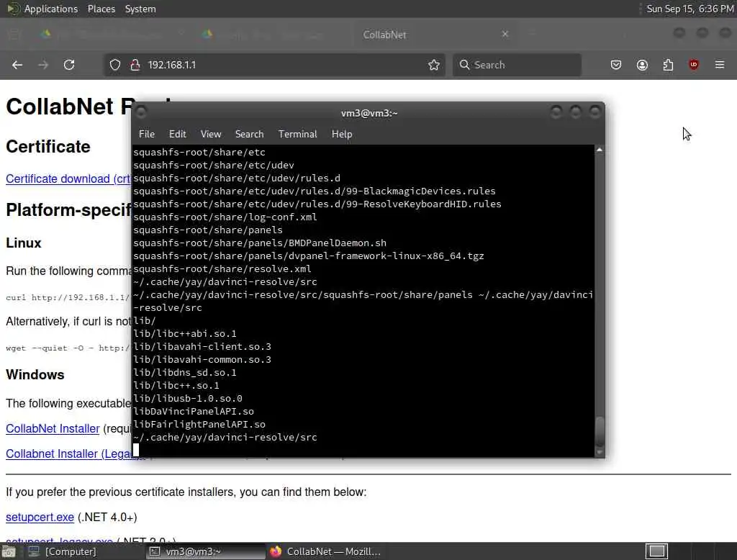Click terminal scrollbar up arrow
Image resolution: width=737 pixels, height=560 pixels.
600,150
